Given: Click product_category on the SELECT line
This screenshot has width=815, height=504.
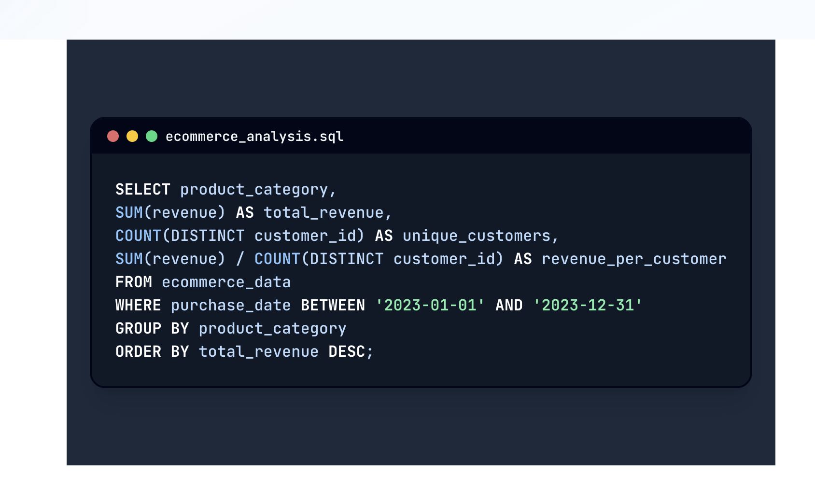Looking at the screenshot, I should [254, 190].
